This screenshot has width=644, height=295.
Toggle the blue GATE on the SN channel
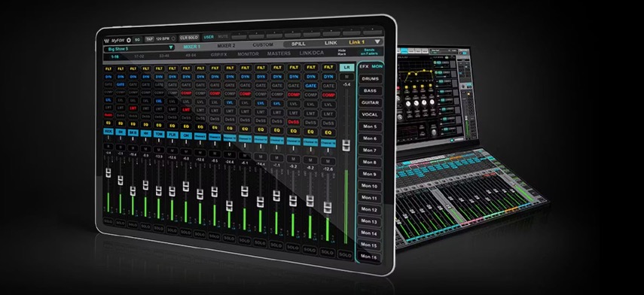[x=121, y=84]
